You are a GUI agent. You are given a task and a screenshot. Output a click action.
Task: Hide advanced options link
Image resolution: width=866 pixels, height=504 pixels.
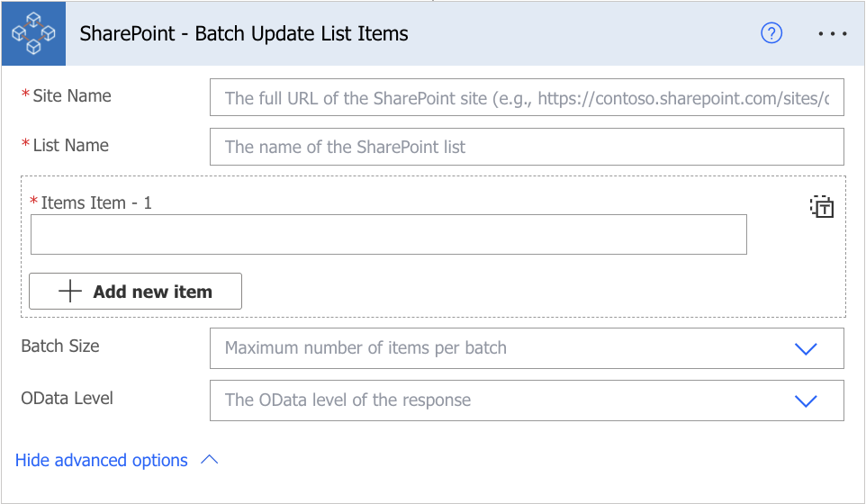click(102, 460)
